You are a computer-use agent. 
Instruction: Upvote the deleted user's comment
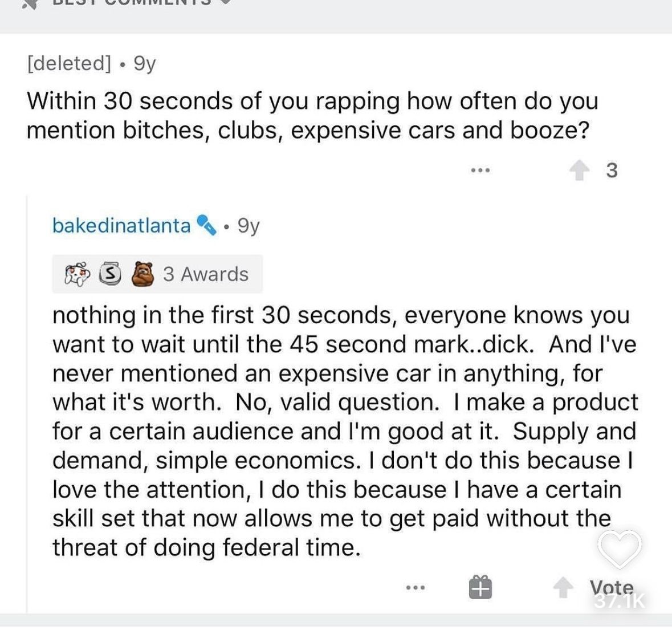[579, 170]
